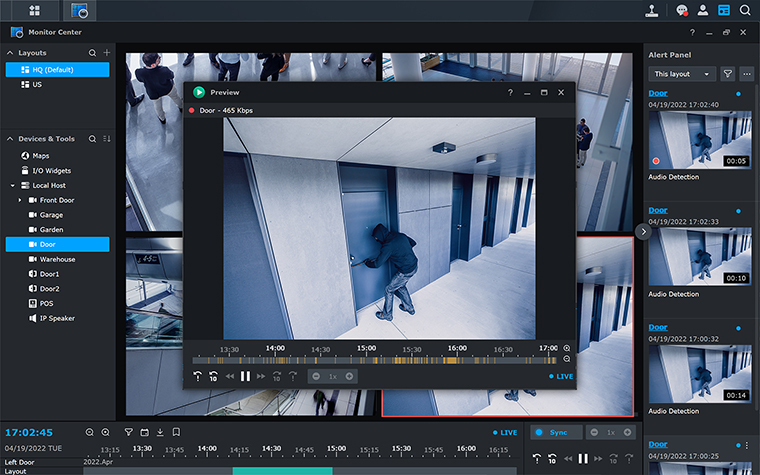This screenshot has width=760, height=475.
Task: Expand the Front Door tree node
Action: point(20,200)
